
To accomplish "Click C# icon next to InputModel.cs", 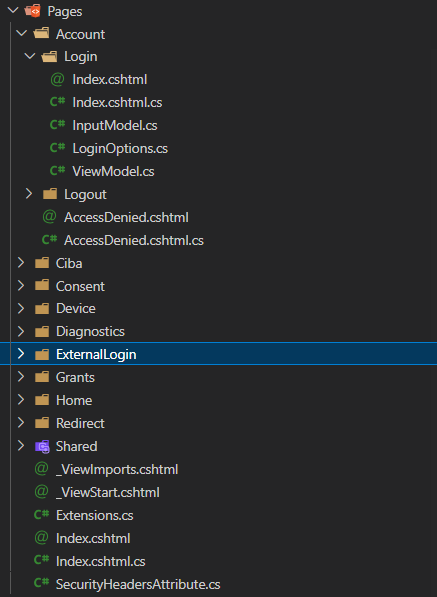I will coord(57,125).
